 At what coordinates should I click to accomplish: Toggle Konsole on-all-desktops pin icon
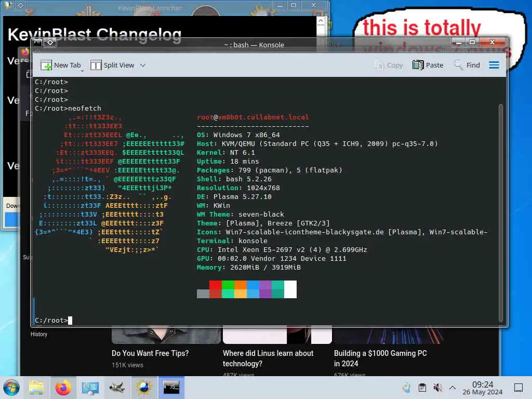pos(50,43)
